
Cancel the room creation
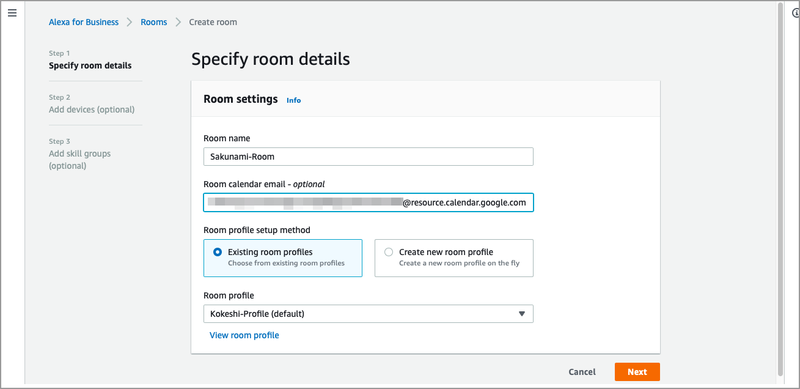coord(582,372)
